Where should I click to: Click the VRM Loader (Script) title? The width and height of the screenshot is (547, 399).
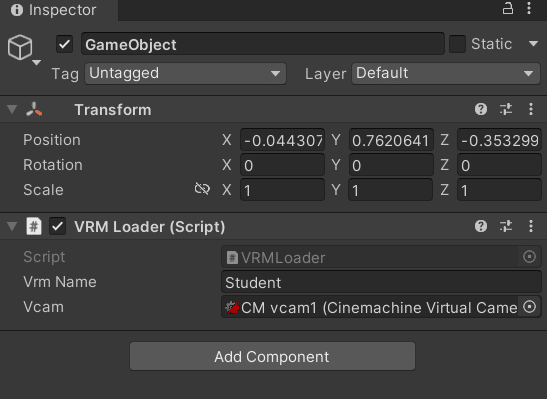(x=150, y=227)
